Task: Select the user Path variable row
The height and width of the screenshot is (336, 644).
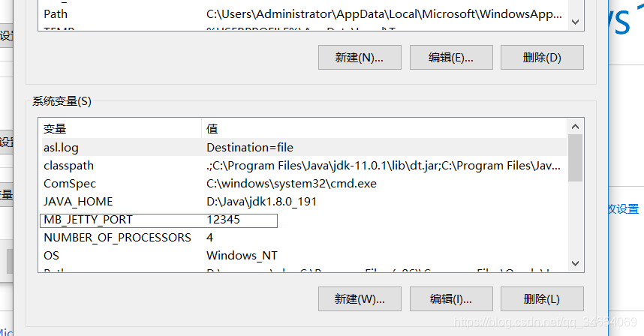Action: click(303, 14)
